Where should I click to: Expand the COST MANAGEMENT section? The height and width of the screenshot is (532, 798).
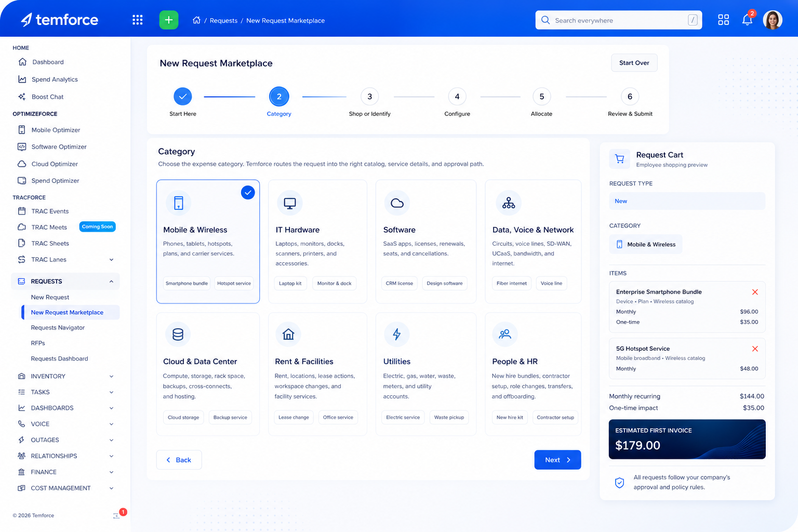click(111, 488)
